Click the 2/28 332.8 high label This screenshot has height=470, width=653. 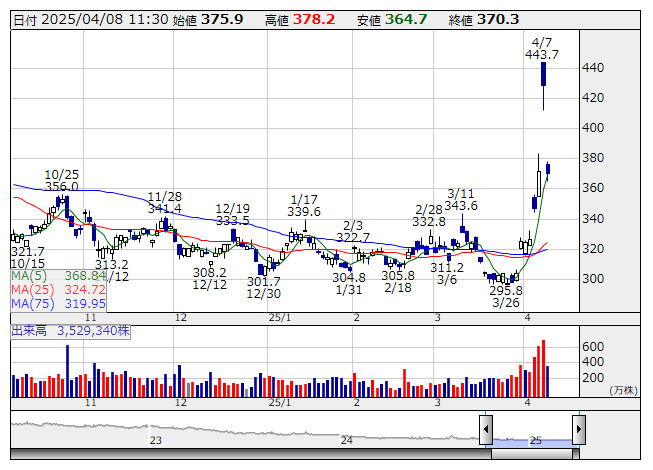coord(429,216)
